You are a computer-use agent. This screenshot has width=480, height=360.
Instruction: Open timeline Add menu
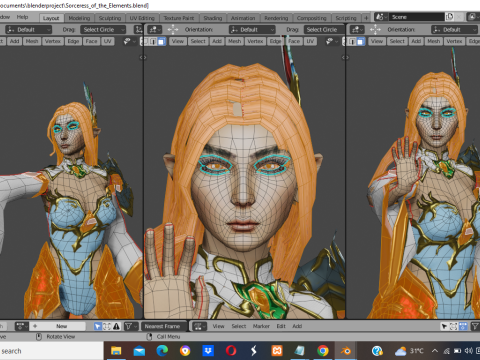(x=297, y=326)
